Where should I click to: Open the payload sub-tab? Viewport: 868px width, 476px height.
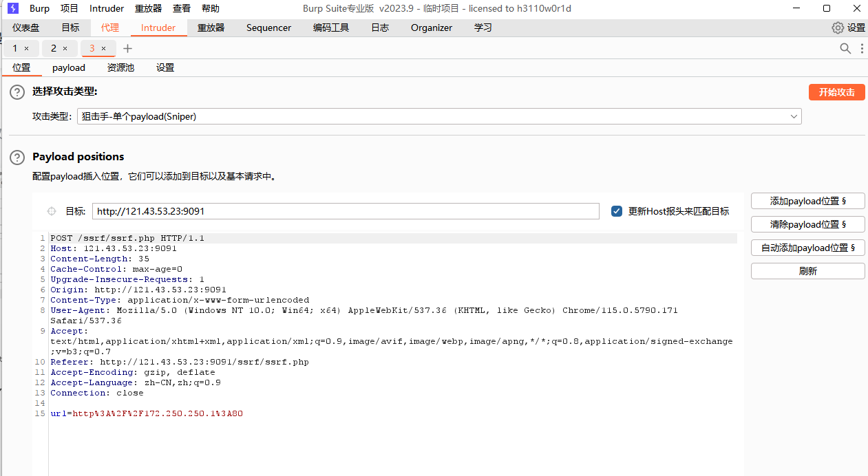(x=69, y=67)
